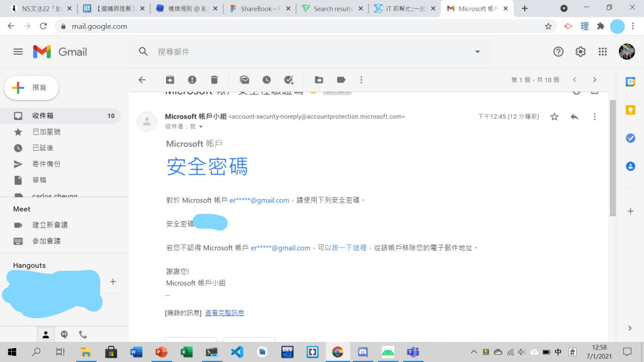Open Discord from the taskbar
This screenshot has height=362, width=644.
pos(363,352)
